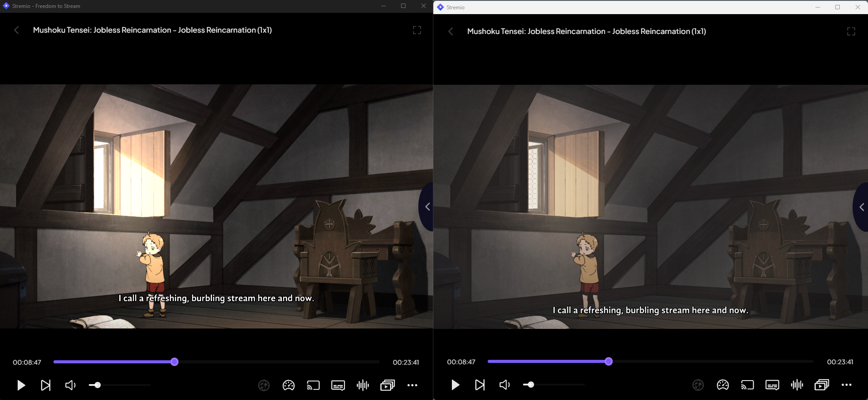Click Play in the Freedom to Stream window

tap(21, 385)
